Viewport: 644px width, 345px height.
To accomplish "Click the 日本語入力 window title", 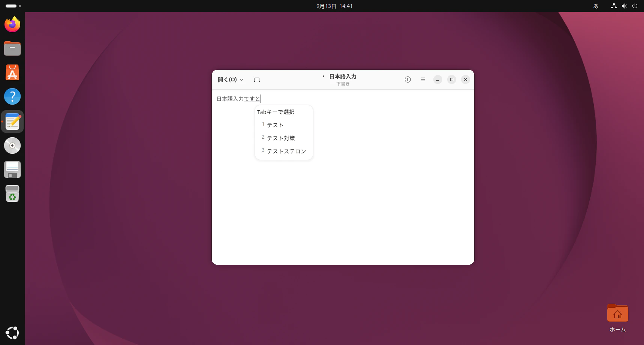I will click(343, 76).
